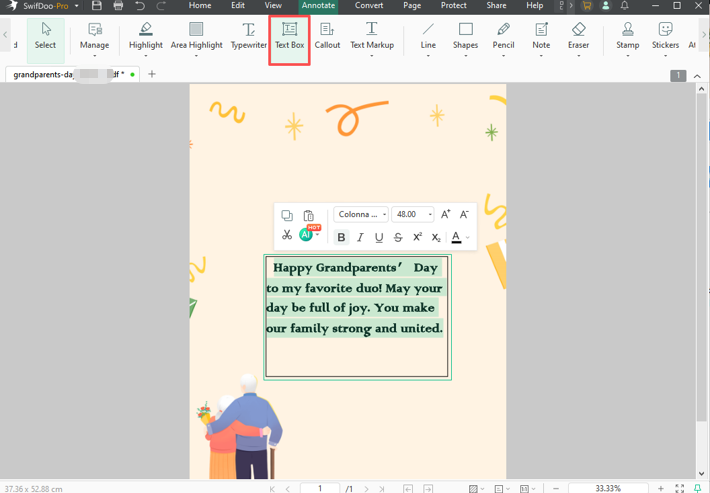Toggle bold formatting in floating toolbar

click(x=341, y=237)
